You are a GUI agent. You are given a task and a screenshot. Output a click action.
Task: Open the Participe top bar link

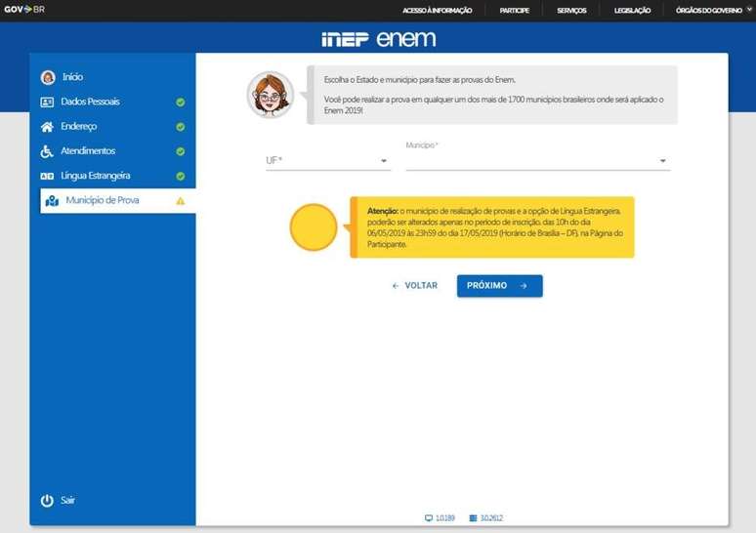click(514, 10)
